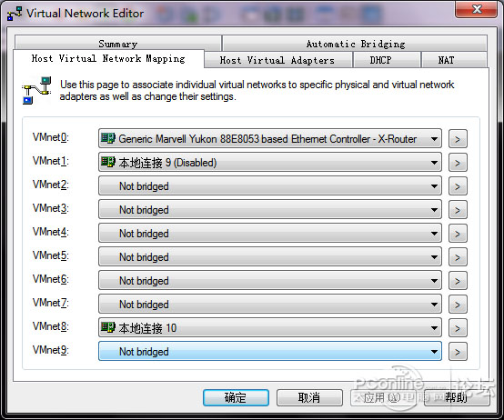The width and height of the screenshot is (504, 420).
Task: Open the Automatic Bridging tab
Action: [355, 44]
